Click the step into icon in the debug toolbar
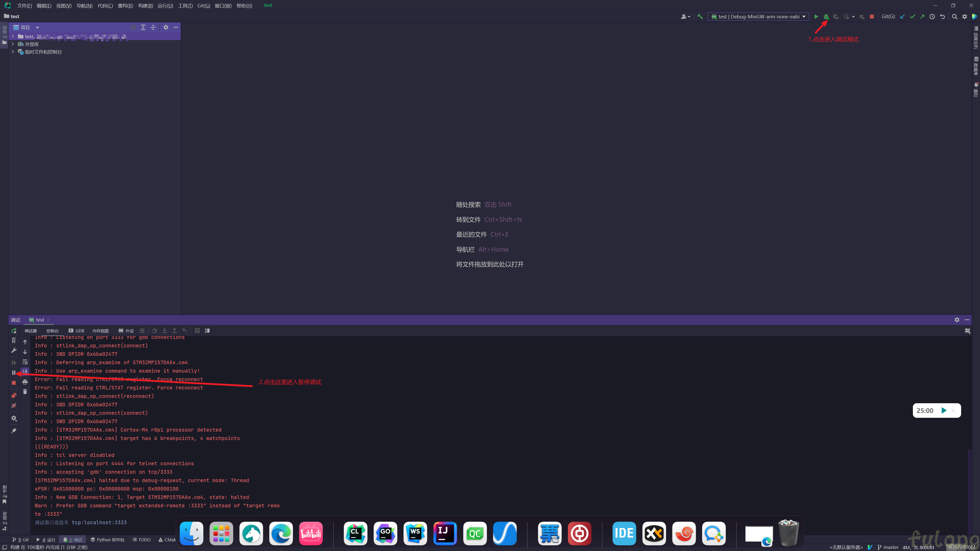 tap(164, 331)
